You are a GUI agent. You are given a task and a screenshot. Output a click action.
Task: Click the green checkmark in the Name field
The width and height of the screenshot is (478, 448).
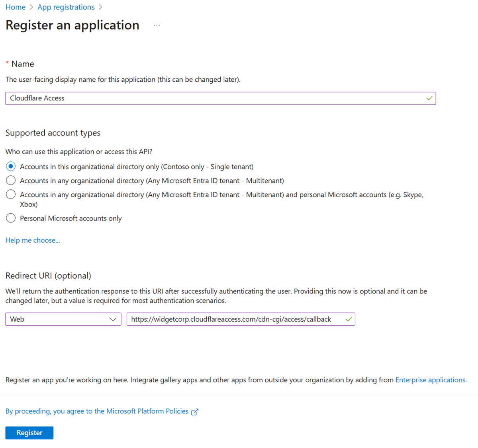[x=429, y=98]
